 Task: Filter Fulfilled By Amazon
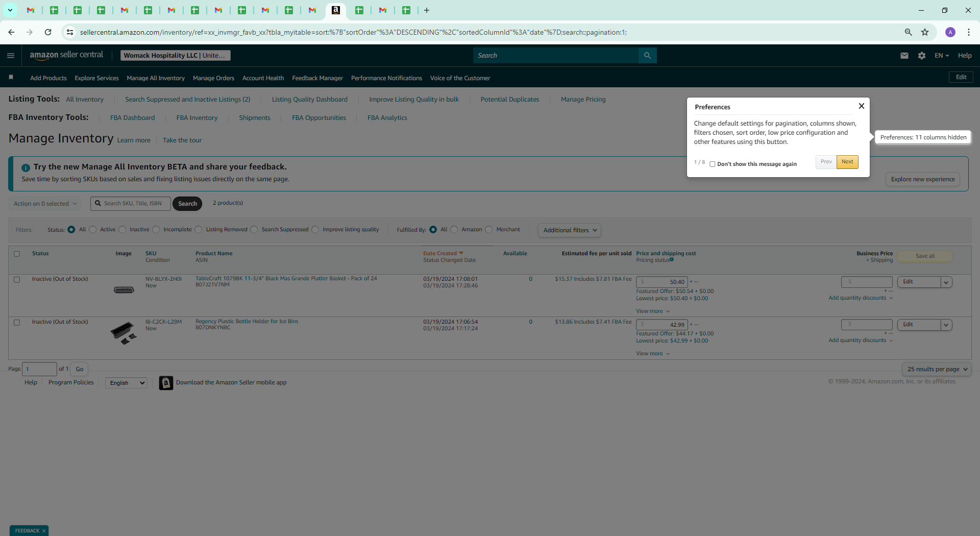coord(454,230)
